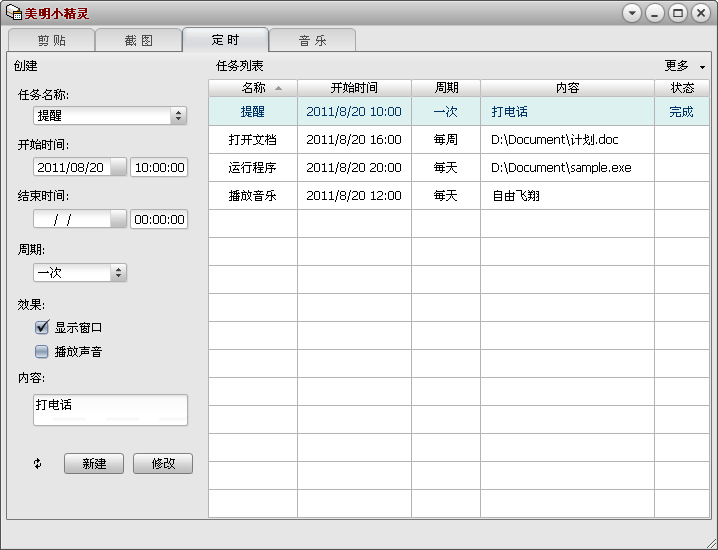Click the 2011/8/20 16:00 start time cell
This screenshot has width=718, height=550.
354,139
